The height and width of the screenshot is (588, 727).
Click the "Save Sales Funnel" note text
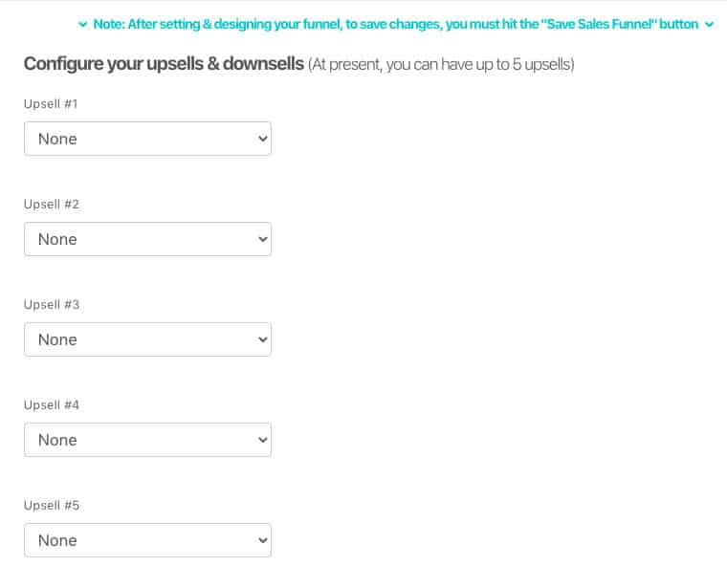click(396, 24)
